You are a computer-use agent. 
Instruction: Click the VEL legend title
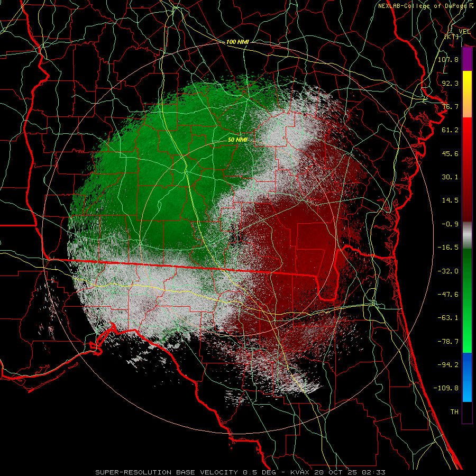(x=464, y=31)
